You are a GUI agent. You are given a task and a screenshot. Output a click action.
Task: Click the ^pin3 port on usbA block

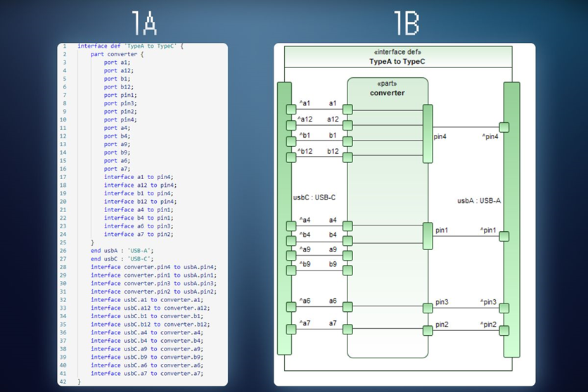coord(504,308)
